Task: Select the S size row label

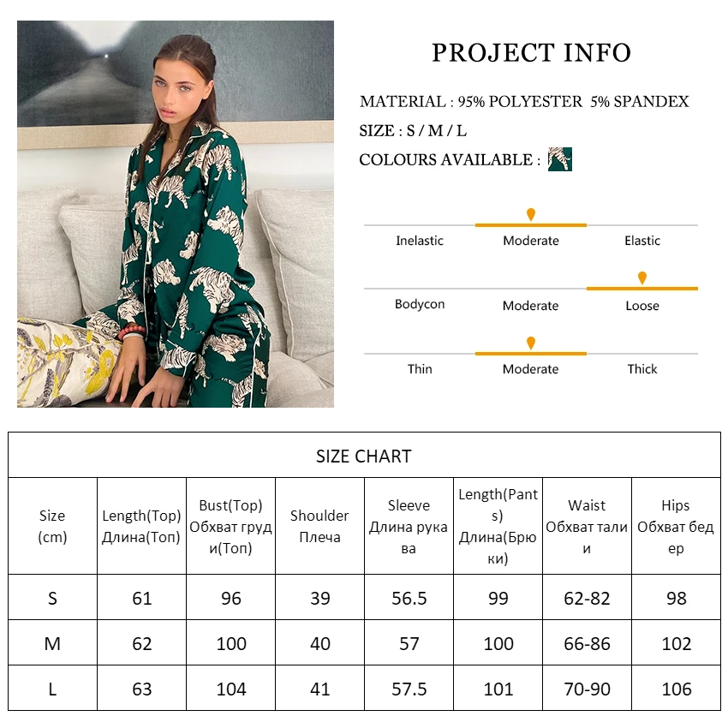Action: tap(52, 598)
